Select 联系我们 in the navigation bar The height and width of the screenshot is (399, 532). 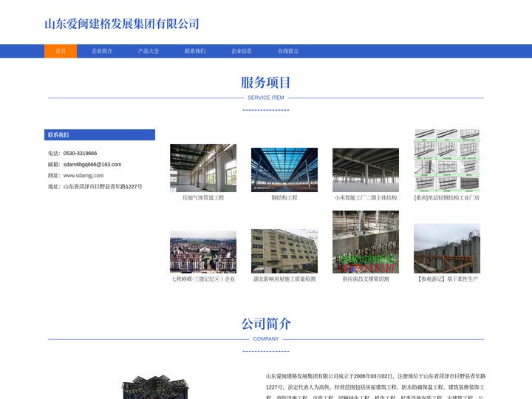(195, 51)
